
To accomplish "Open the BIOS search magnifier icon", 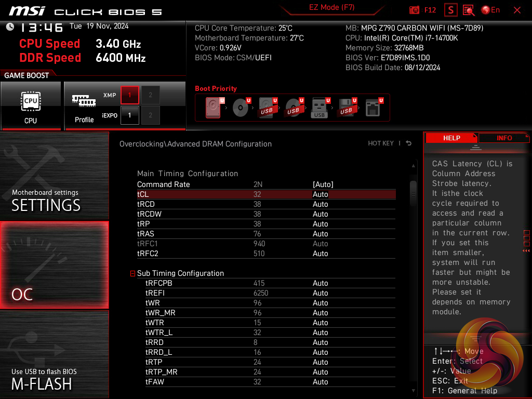I will coord(469,10).
